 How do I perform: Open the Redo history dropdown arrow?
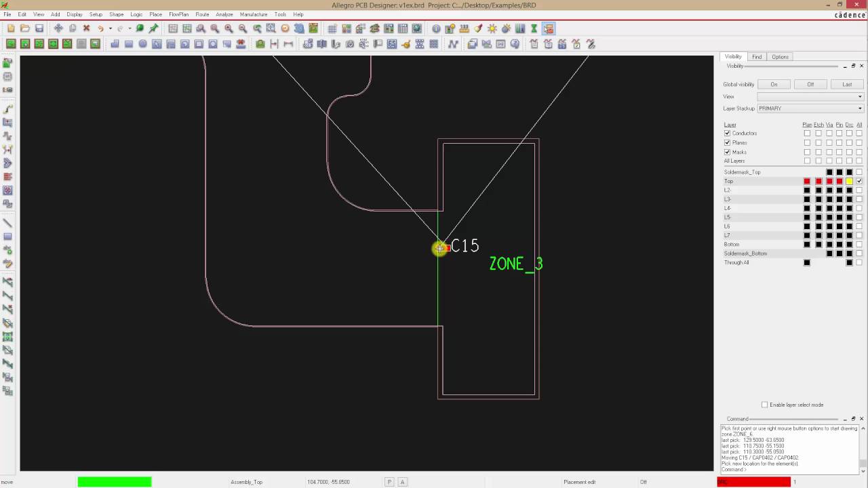(130, 28)
